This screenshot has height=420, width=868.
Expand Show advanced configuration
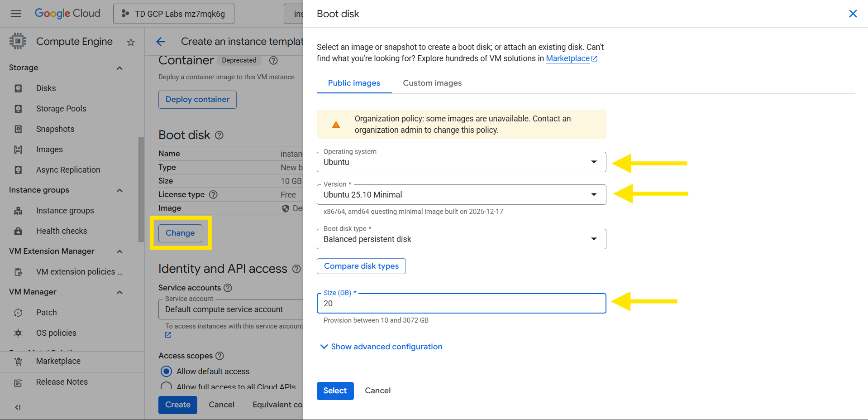[x=381, y=347]
